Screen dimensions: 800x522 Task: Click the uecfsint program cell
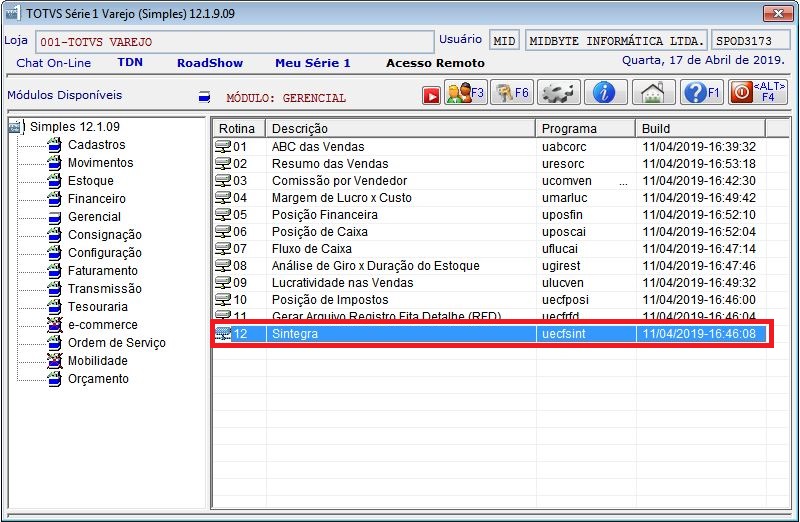[x=585, y=334]
